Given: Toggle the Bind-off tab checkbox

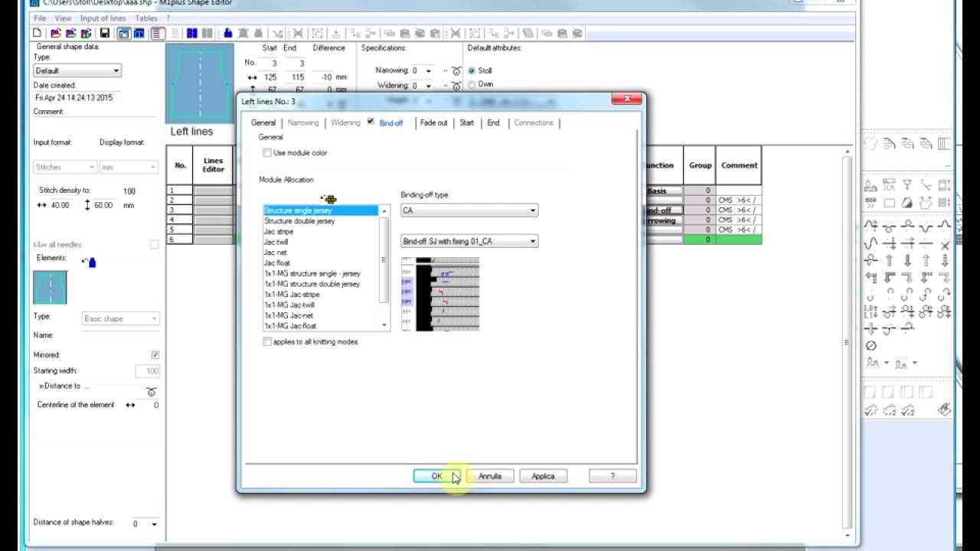Looking at the screenshot, I should (371, 122).
